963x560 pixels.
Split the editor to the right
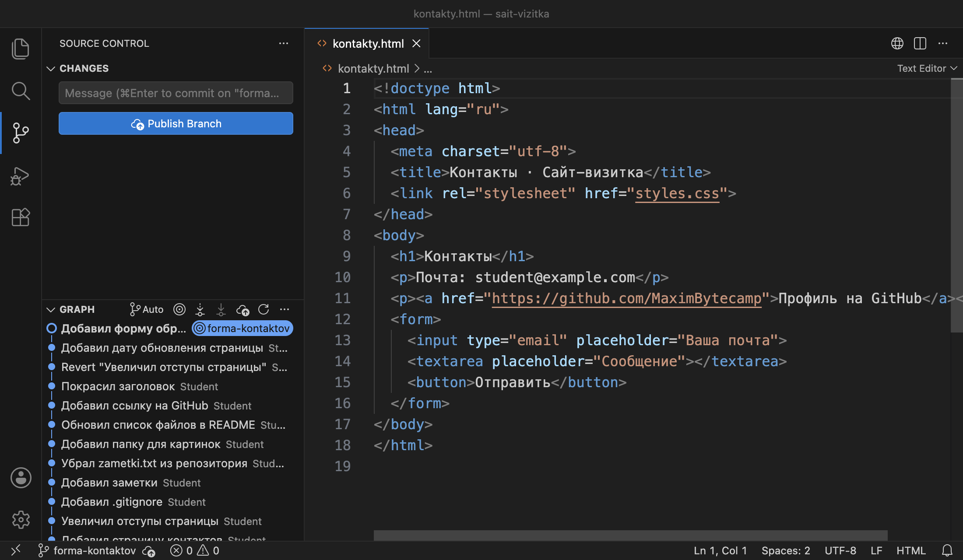[x=920, y=43]
